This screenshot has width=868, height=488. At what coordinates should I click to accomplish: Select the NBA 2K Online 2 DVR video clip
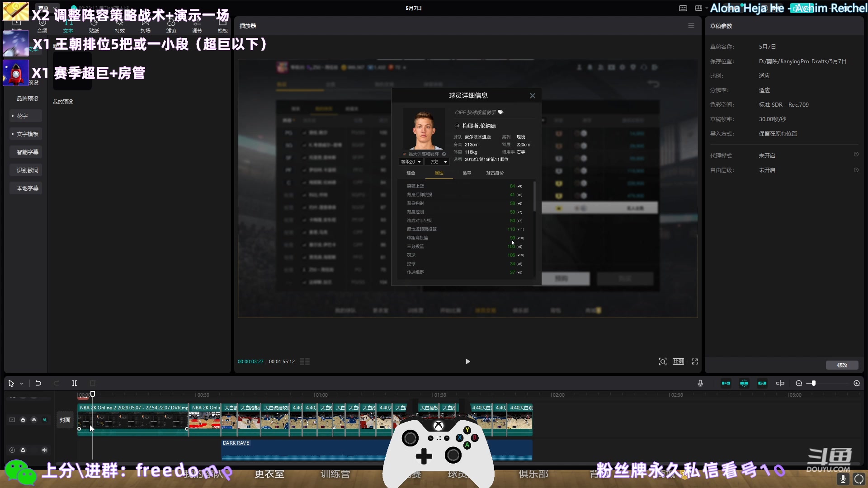click(x=133, y=420)
